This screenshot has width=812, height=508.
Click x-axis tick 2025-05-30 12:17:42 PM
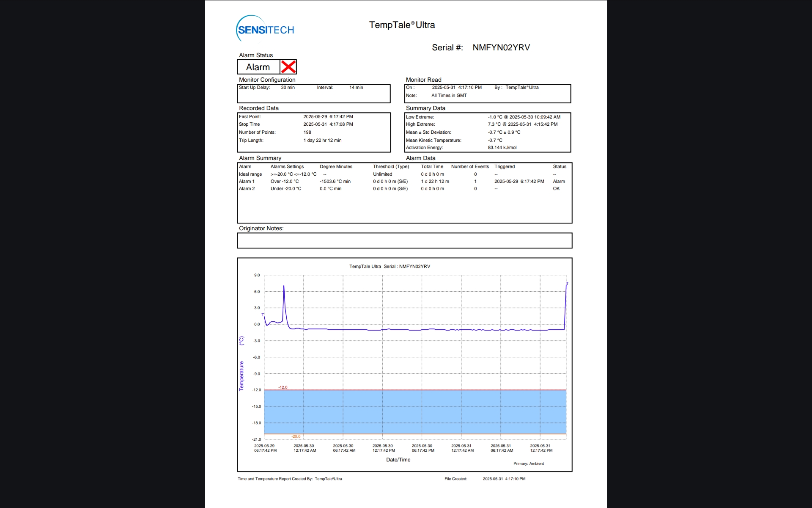(383, 448)
